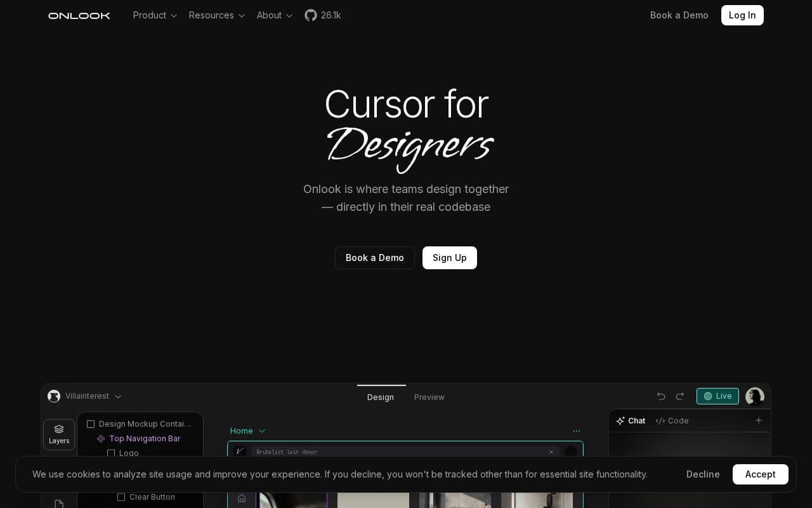Decline the cookies

(703, 474)
